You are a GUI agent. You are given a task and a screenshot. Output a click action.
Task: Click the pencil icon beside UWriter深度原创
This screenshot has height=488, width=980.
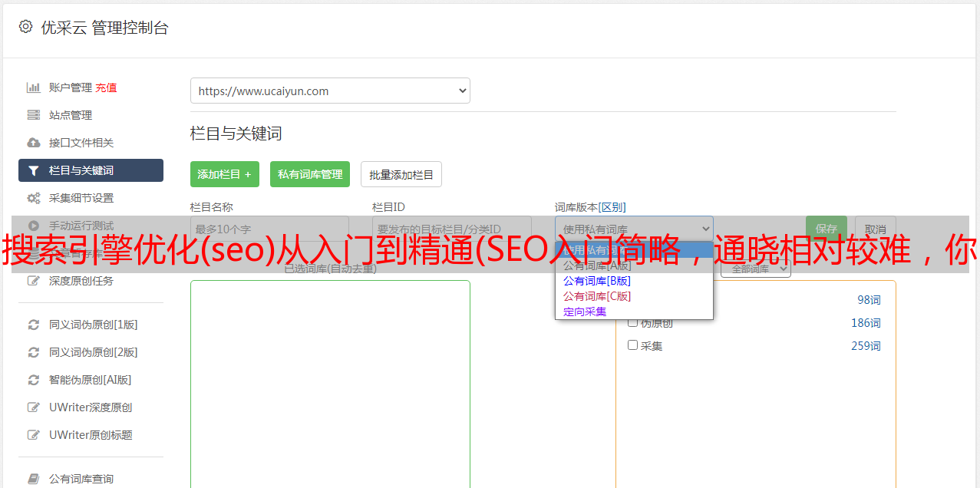(34, 407)
